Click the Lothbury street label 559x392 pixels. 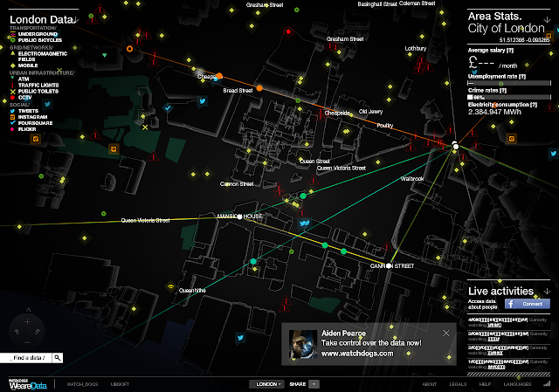coord(416,49)
